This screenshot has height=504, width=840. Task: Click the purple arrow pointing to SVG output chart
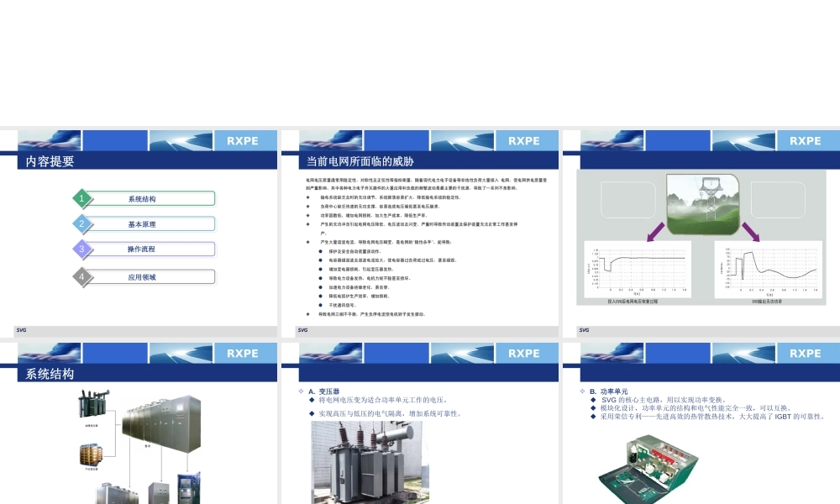(x=750, y=233)
